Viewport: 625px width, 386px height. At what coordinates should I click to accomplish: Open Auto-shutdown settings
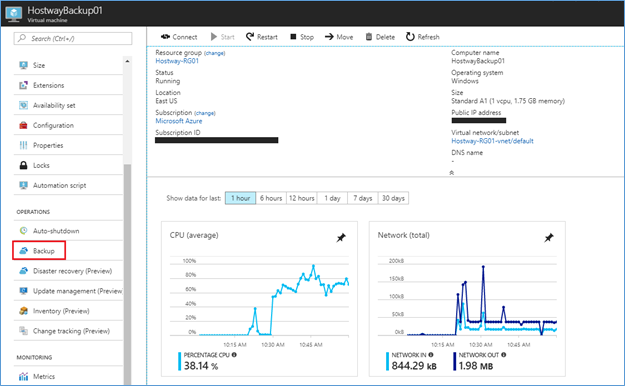click(68, 231)
